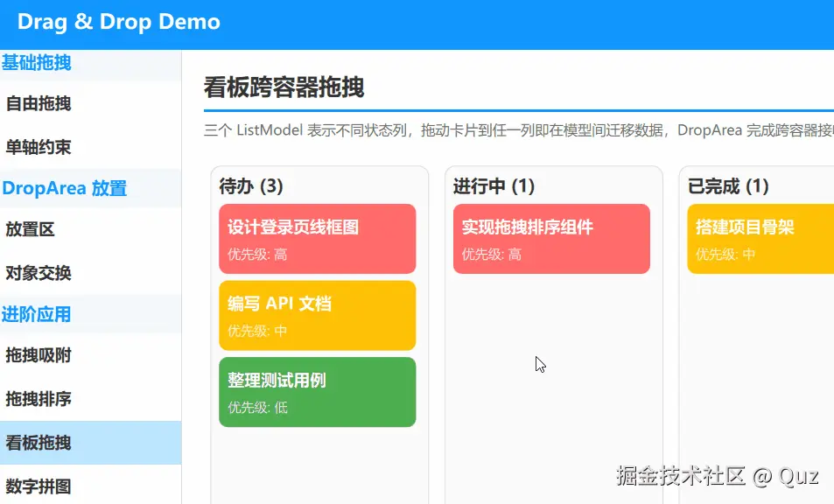Select the 设计登录页线框图 card
The width and height of the screenshot is (834, 504).
317,239
